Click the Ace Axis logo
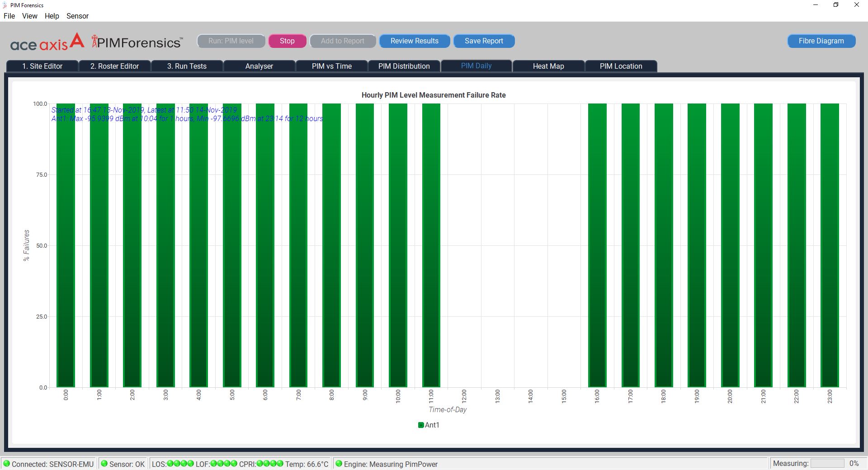868x470 pixels. tap(47, 42)
